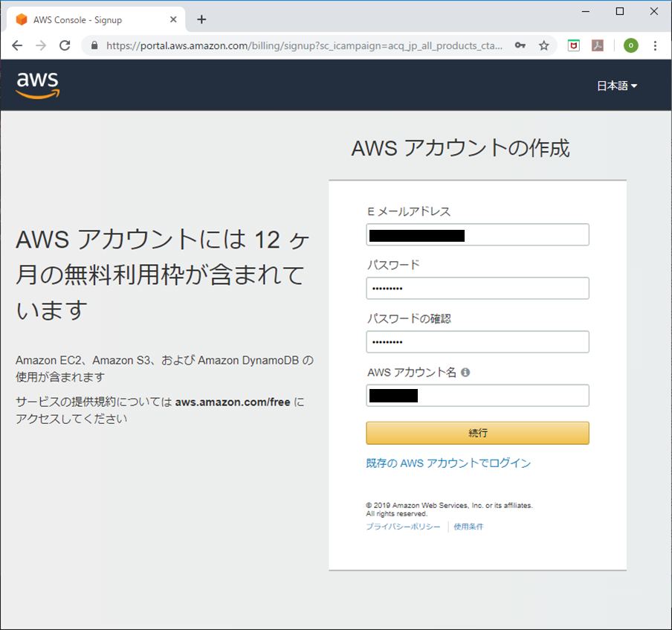The image size is (672, 630).
Task: Select the AWS Console - Signup tab
Action: 96,20
